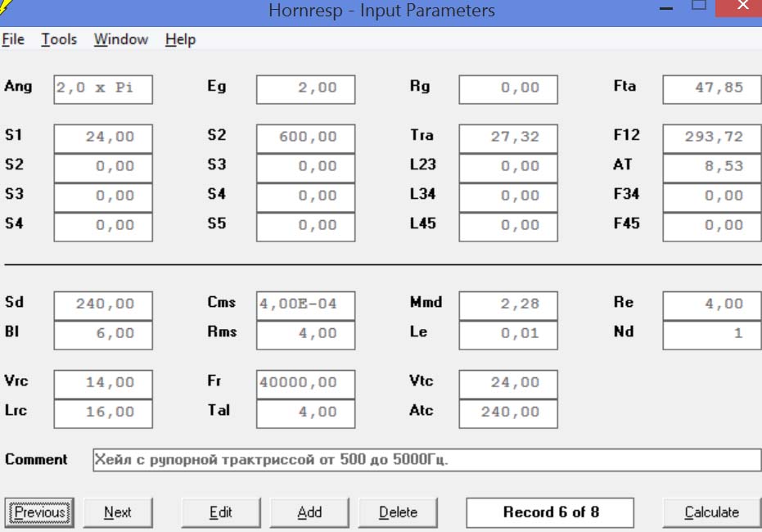This screenshot has height=532, width=762.
Task: Click the F12 field with 293,72
Action: (x=712, y=138)
